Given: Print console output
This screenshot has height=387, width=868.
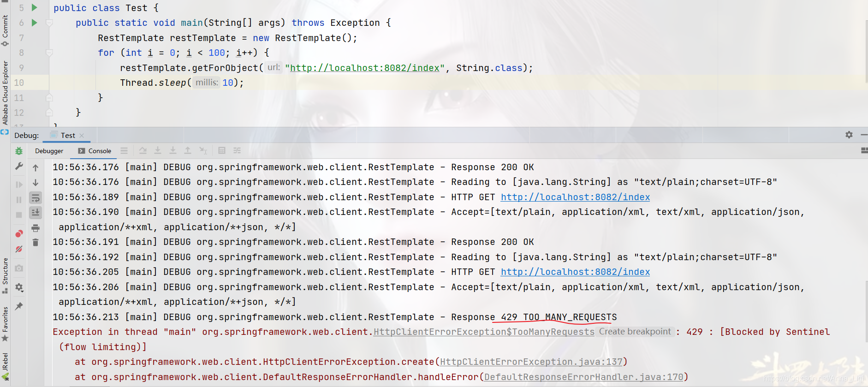Looking at the screenshot, I should (36, 228).
